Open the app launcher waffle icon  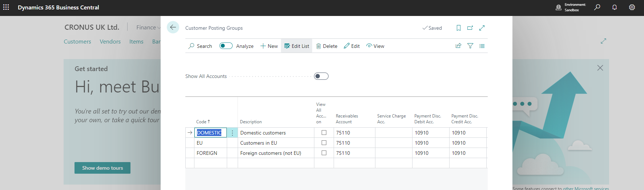coord(6,7)
